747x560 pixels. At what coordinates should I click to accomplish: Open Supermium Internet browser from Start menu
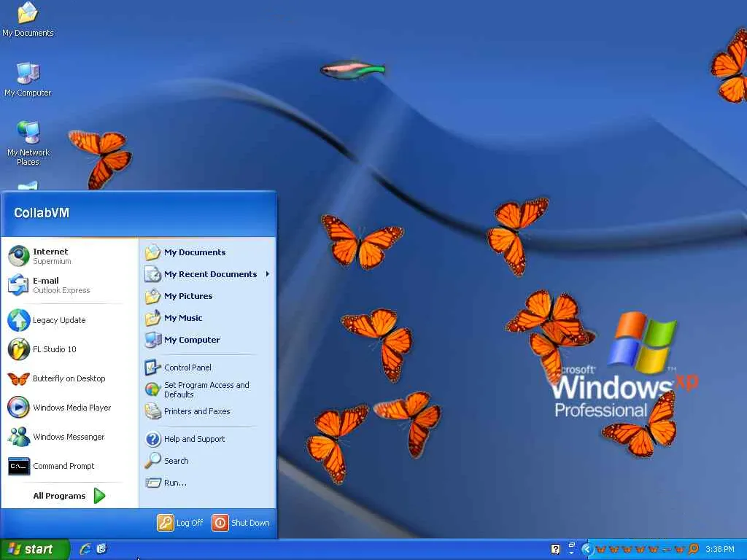(69, 256)
